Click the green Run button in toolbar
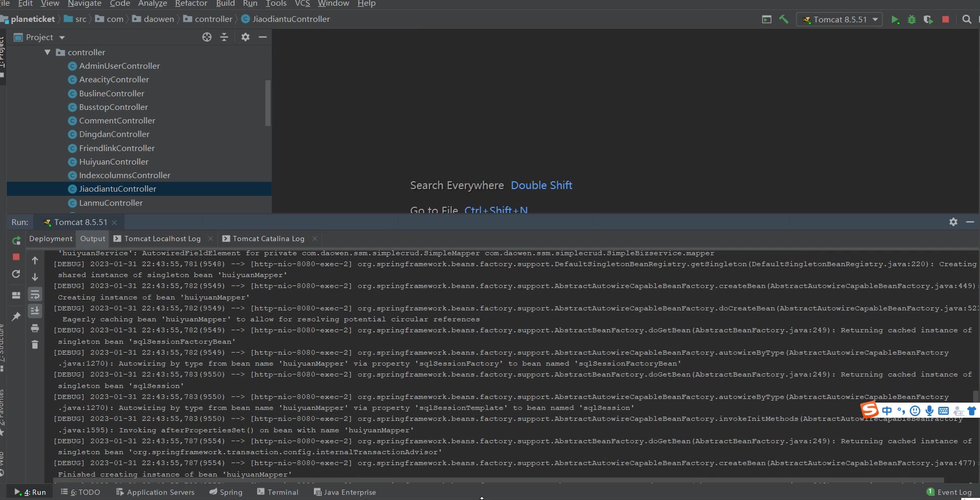Image resolution: width=980 pixels, height=500 pixels. pyautogui.click(x=895, y=20)
